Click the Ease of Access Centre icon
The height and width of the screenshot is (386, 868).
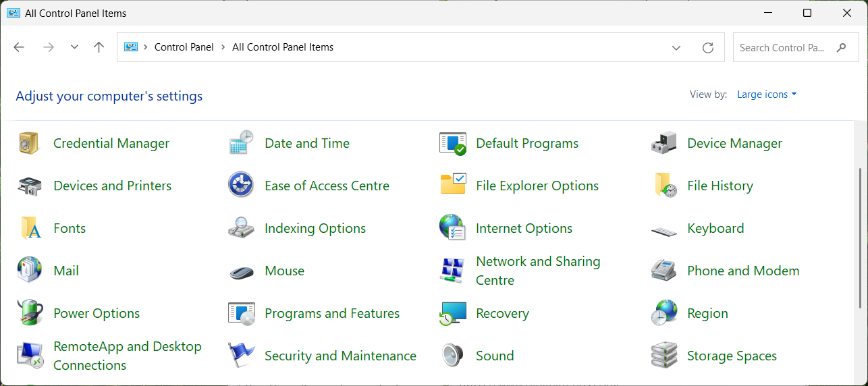241,186
